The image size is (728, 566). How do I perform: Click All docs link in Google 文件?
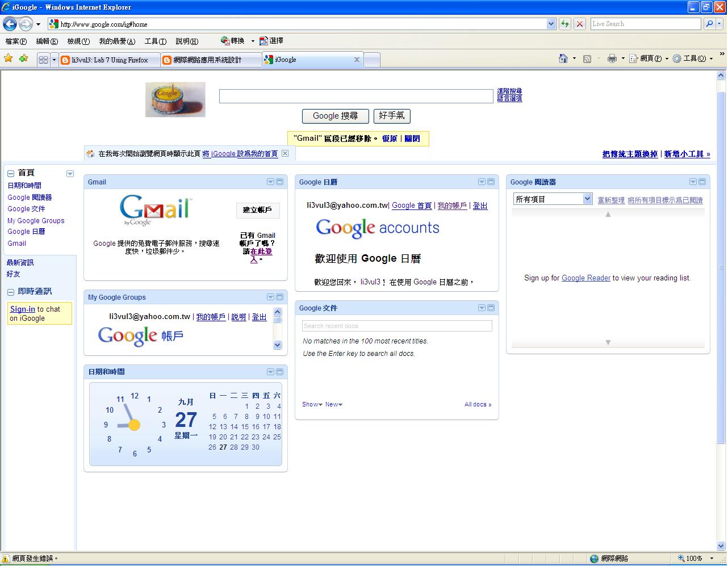pos(478,404)
